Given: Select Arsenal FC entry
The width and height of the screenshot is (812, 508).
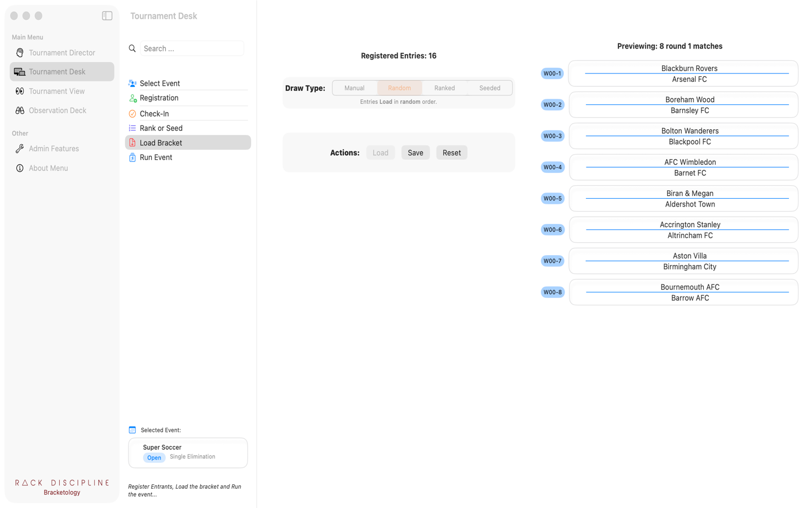Looking at the screenshot, I should (x=689, y=80).
